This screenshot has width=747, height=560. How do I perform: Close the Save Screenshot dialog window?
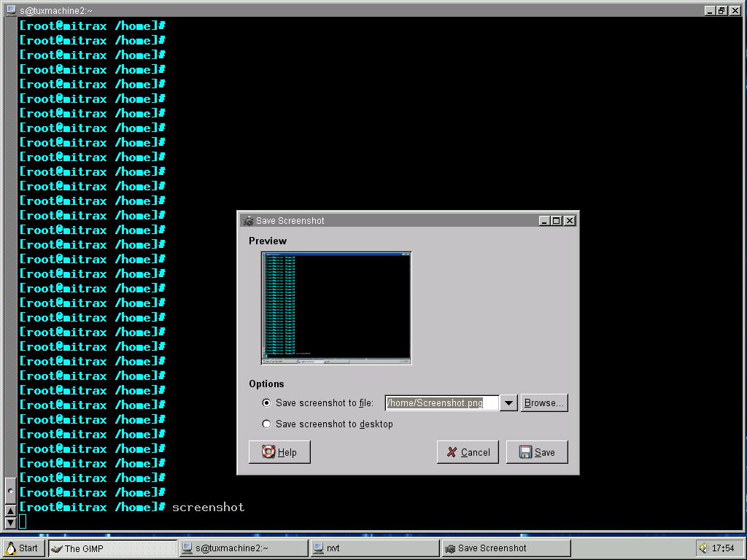coord(569,221)
